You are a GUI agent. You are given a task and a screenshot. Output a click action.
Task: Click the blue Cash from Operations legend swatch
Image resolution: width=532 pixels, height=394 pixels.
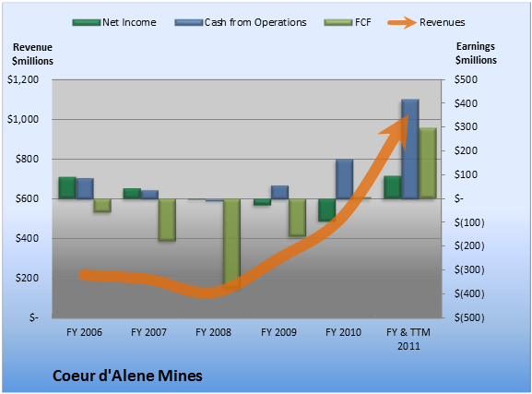coord(188,23)
